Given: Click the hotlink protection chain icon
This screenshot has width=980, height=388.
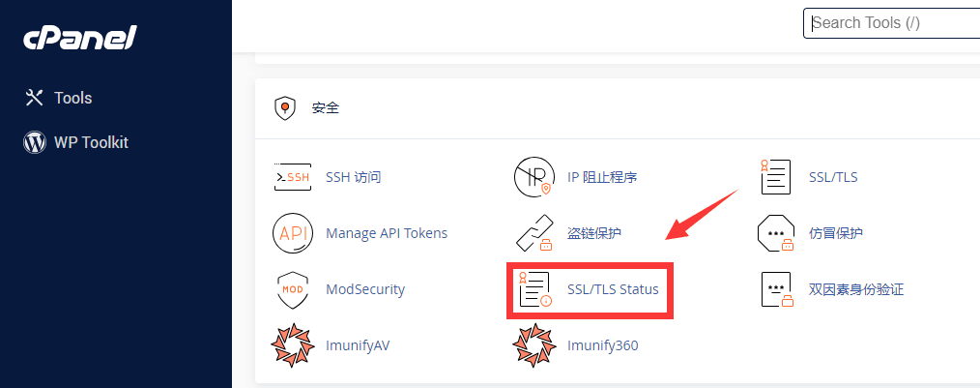Looking at the screenshot, I should click(x=535, y=233).
